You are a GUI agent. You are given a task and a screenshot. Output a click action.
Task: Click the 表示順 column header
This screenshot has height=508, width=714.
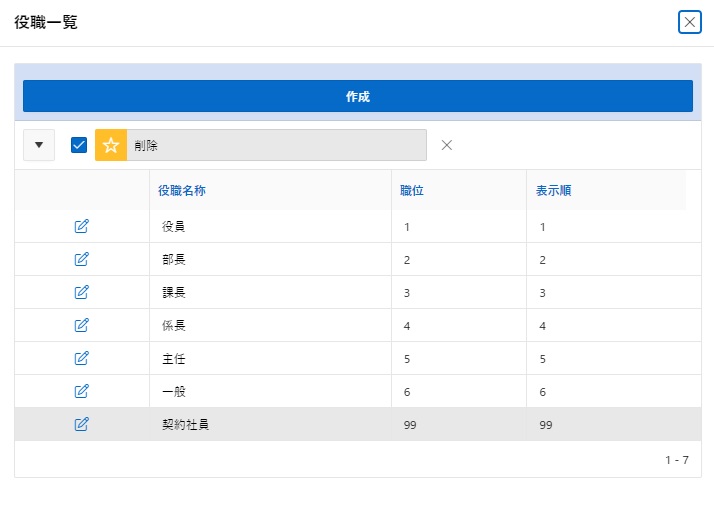tap(554, 190)
